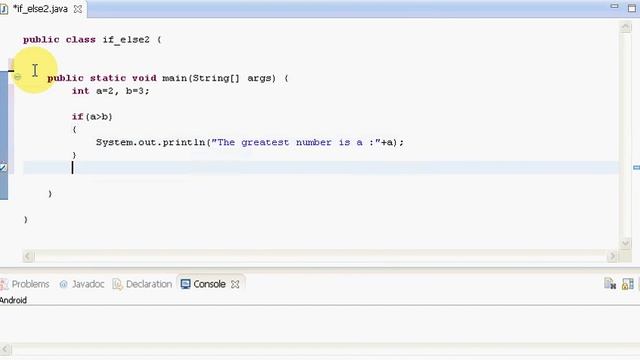
Task: Click the 'int a=2, b=3;' line
Action: (x=111, y=91)
